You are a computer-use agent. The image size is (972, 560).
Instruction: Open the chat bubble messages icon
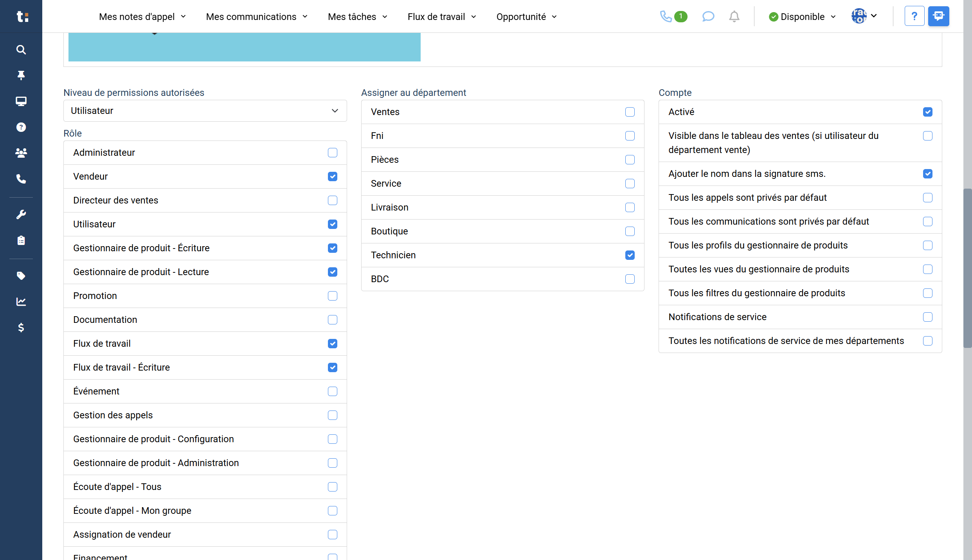pos(708,16)
